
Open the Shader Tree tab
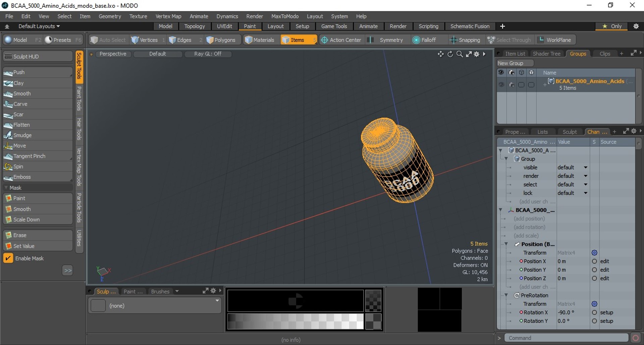(x=546, y=54)
